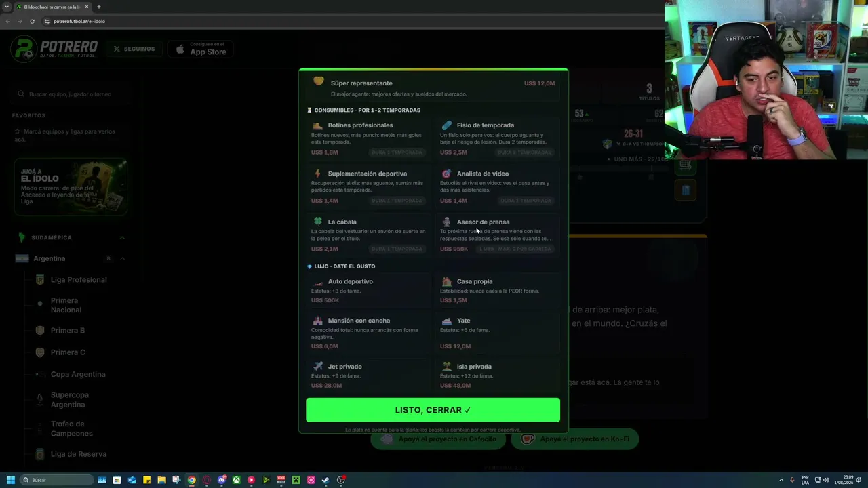Click the Analista de video target icon

click(446, 174)
